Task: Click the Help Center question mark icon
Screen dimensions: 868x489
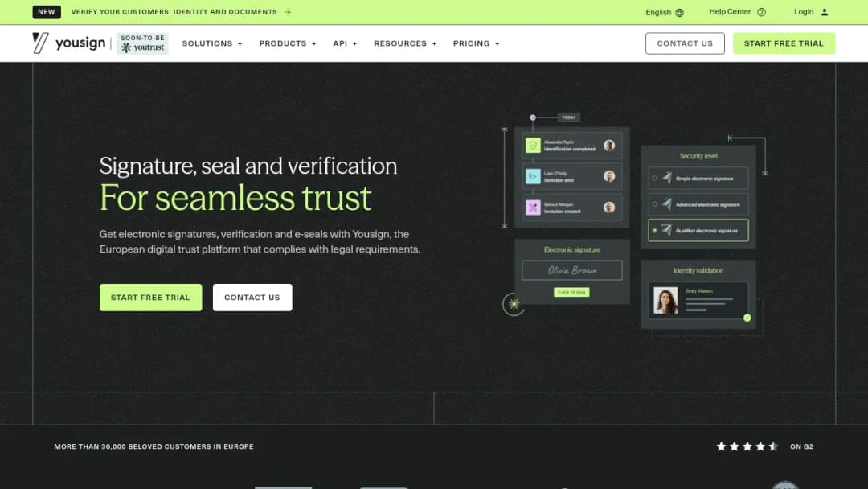Action: click(762, 12)
